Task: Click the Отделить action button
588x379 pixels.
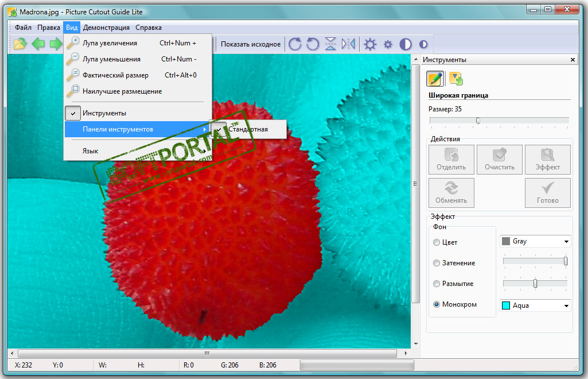Action: [451, 160]
